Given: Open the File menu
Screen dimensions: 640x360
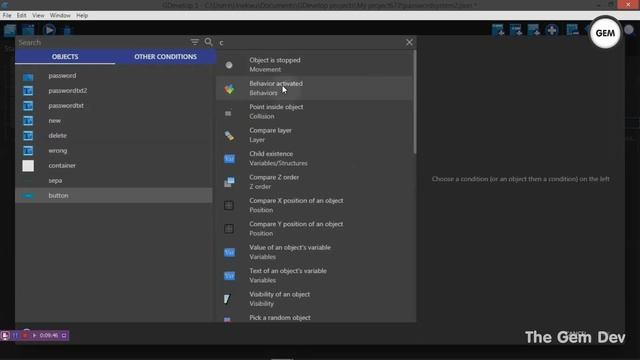Looking at the screenshot, I should (7, 16).
